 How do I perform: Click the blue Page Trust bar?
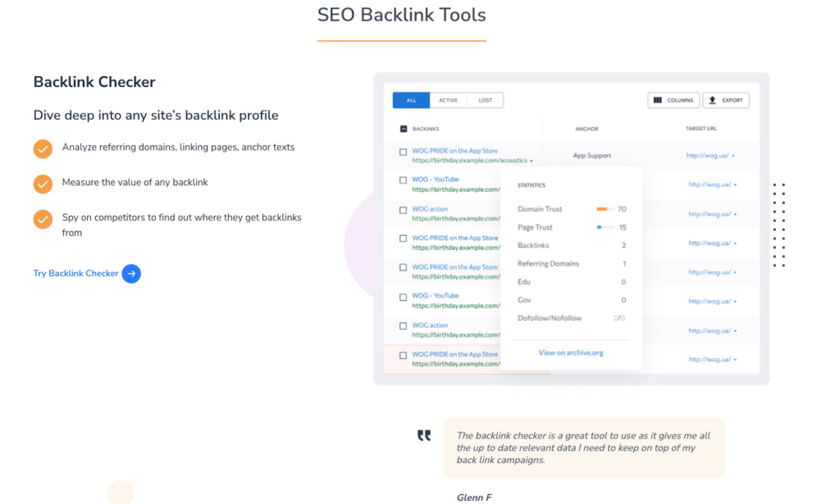[x=605, y=228]
